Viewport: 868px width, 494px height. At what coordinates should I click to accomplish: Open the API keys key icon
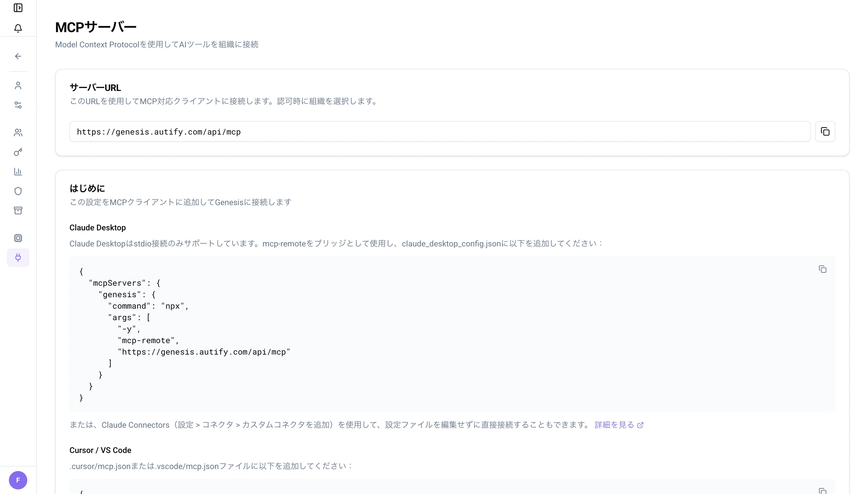click(x=18, y=152)
